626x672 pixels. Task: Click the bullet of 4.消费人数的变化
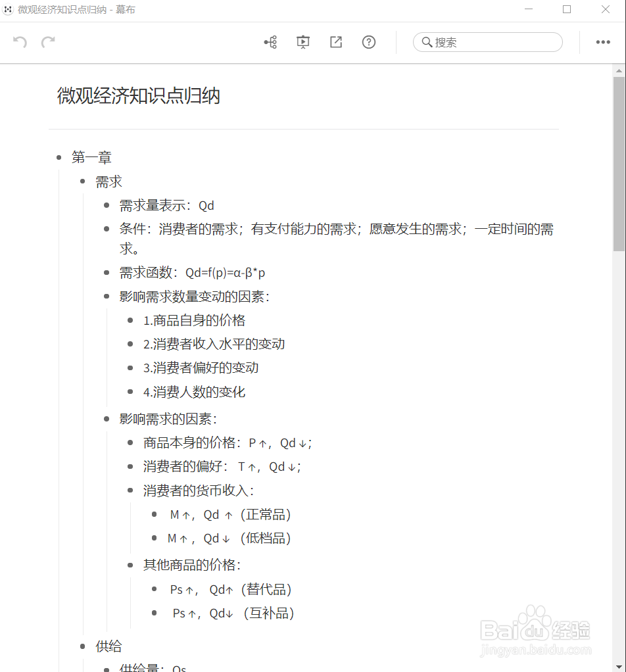point(131,392)
